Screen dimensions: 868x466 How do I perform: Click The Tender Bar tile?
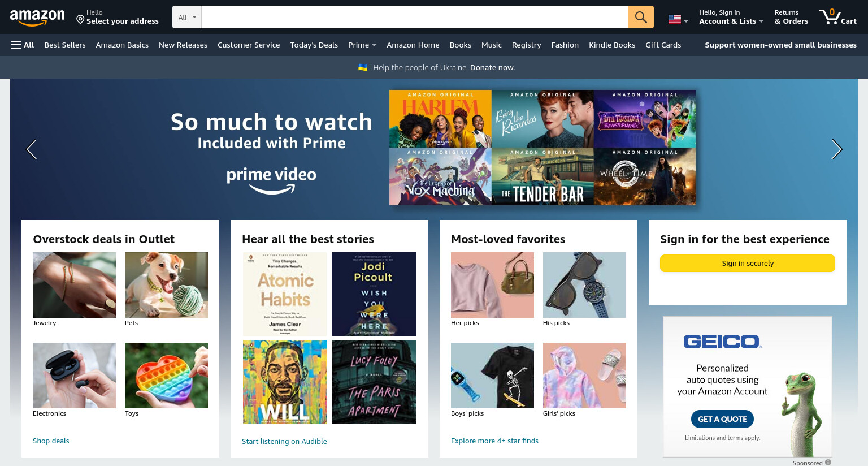[542, 176]
